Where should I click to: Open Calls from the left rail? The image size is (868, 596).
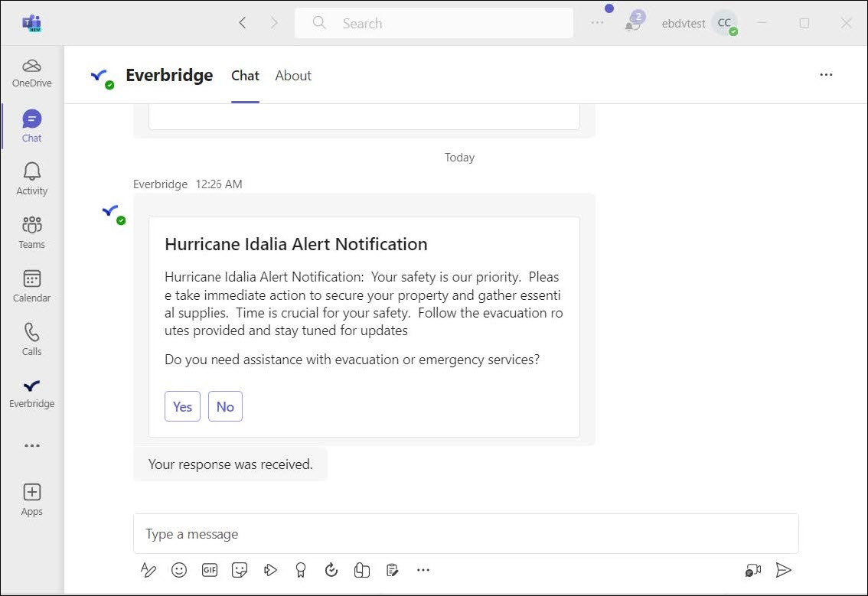[x=31, y=339]
